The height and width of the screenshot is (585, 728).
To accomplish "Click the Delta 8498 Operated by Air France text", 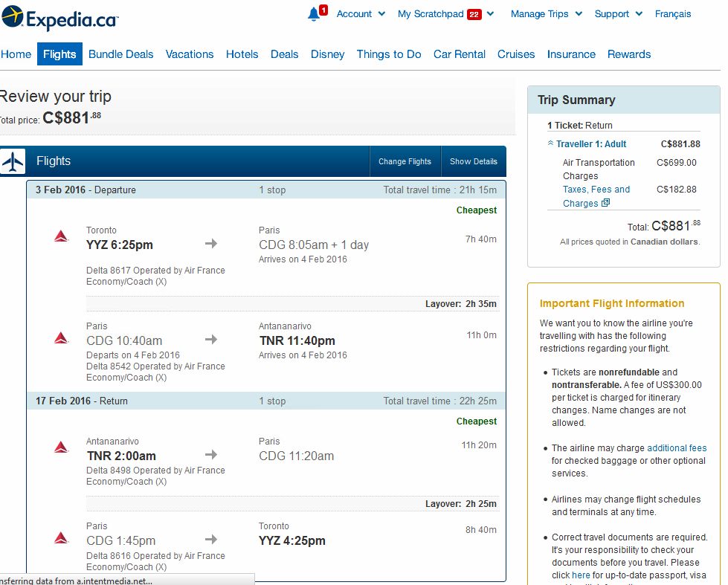I will 155,471.
